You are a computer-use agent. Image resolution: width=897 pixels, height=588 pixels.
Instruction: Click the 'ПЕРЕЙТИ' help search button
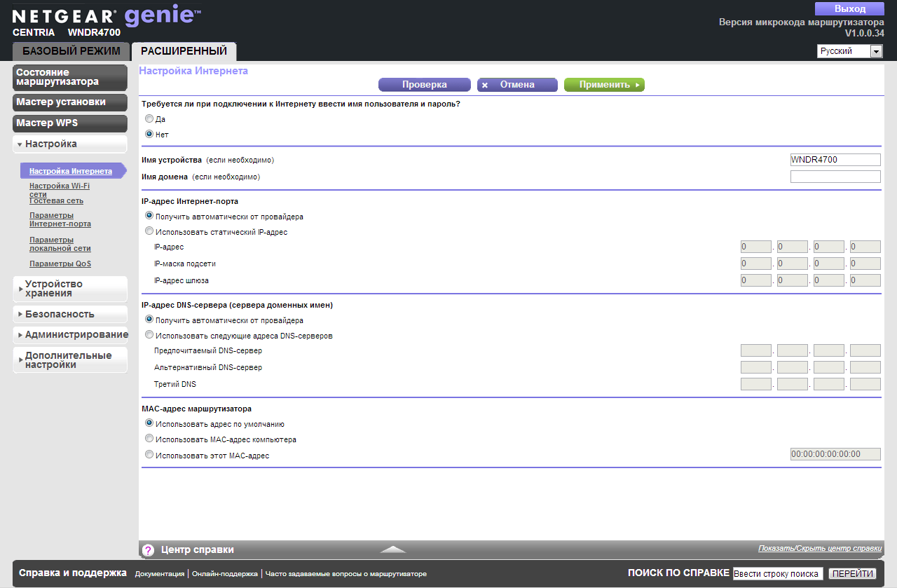click(x=852, y=574)
